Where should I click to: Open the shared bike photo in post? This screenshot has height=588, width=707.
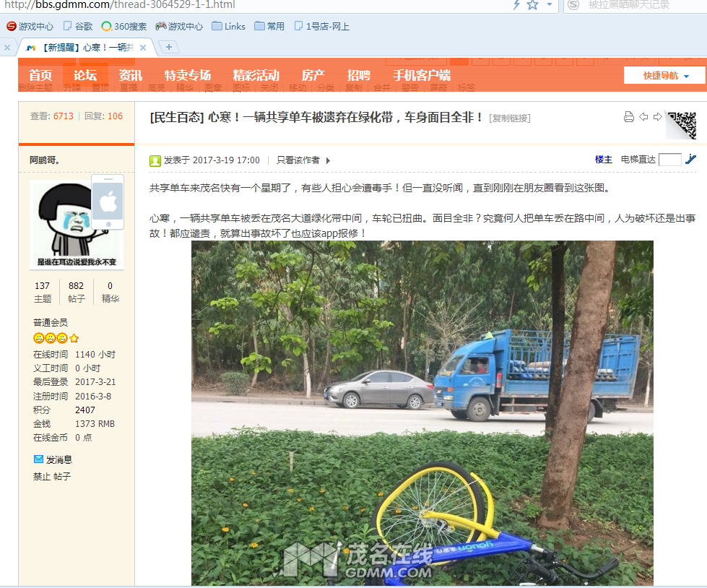point(422,413)
